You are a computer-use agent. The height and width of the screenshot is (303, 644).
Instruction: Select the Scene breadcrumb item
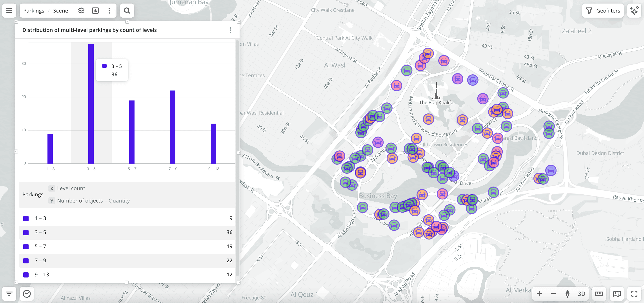click(x=60, y=11)
